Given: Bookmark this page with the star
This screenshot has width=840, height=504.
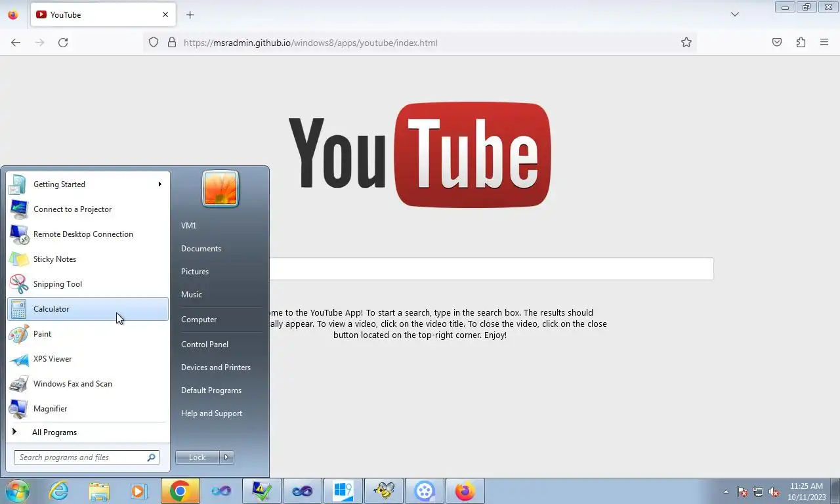Looking at the screenshot, I should (686, 43).
